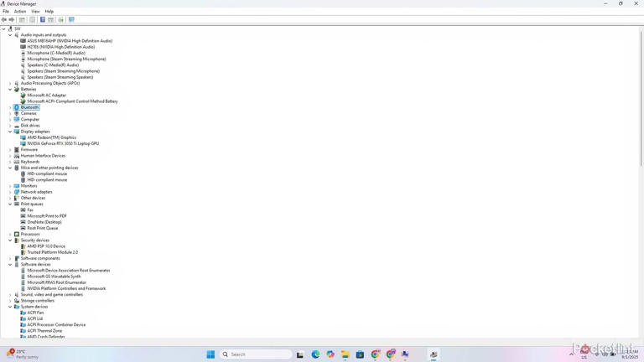This screenshot has height=362, width=644.
Task: Open Microsoft Edge from the taskbar
Action: [x=315, y=354]
